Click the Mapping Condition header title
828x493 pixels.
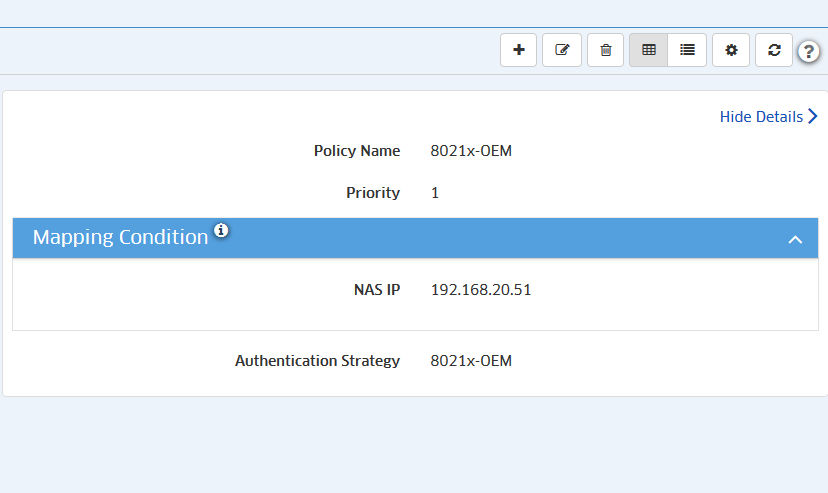pyautogui.click(x=120, y=237)
